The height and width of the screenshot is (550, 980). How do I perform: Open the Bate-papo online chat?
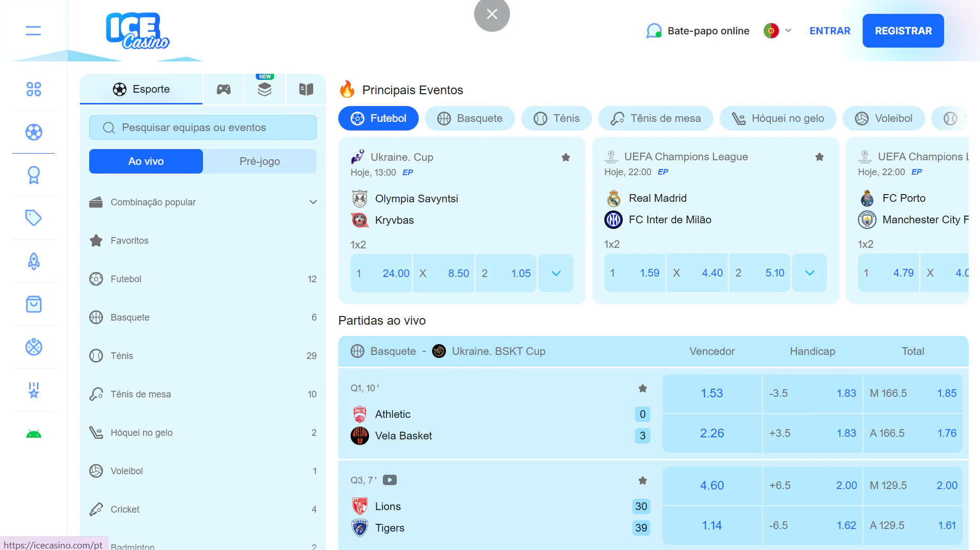(x=698, y=31)
